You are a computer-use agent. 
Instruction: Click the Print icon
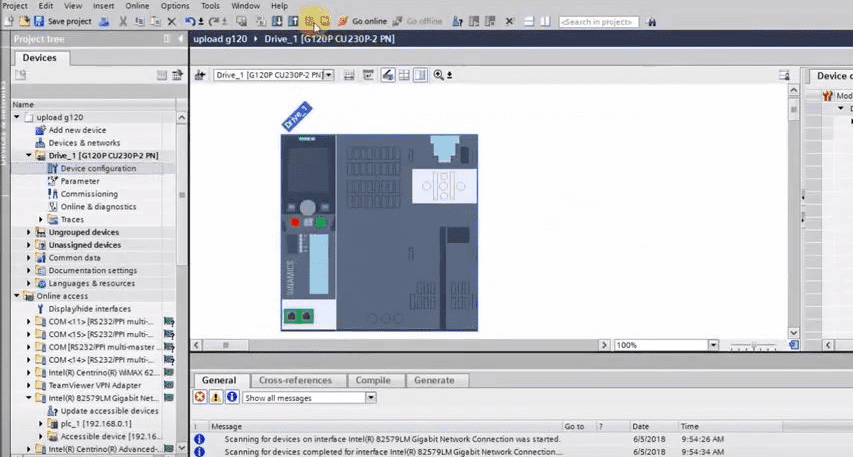(x=104, y=22)
